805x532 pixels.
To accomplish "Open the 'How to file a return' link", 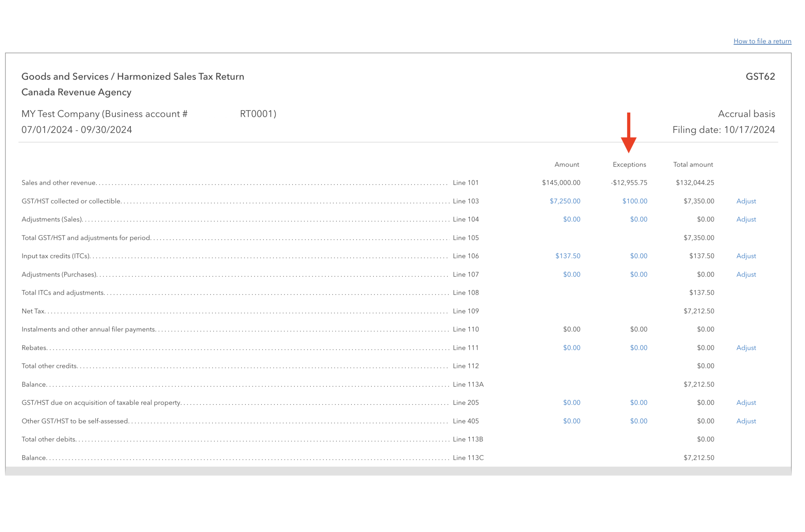I will pos(762,41).
